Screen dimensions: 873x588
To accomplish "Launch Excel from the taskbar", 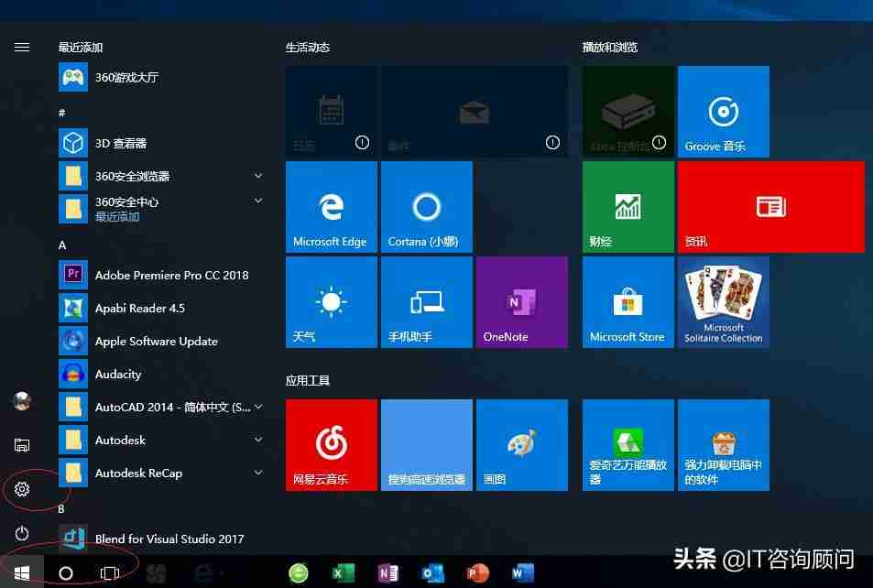I will (x=343, y=573).
